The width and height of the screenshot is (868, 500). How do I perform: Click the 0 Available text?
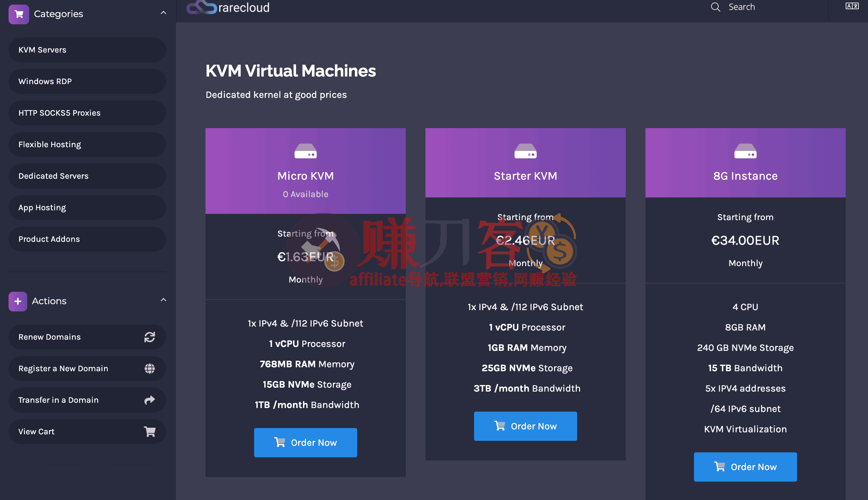(x=305, y=194)
